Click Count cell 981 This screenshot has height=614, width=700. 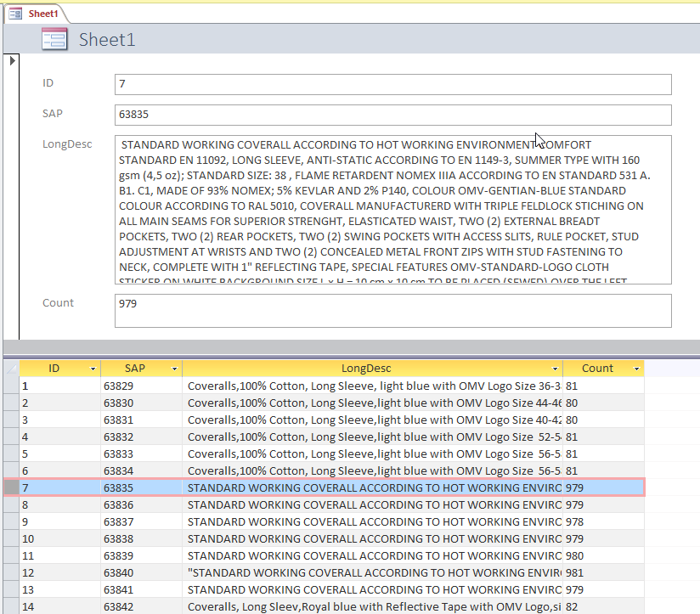coord(603,572)
